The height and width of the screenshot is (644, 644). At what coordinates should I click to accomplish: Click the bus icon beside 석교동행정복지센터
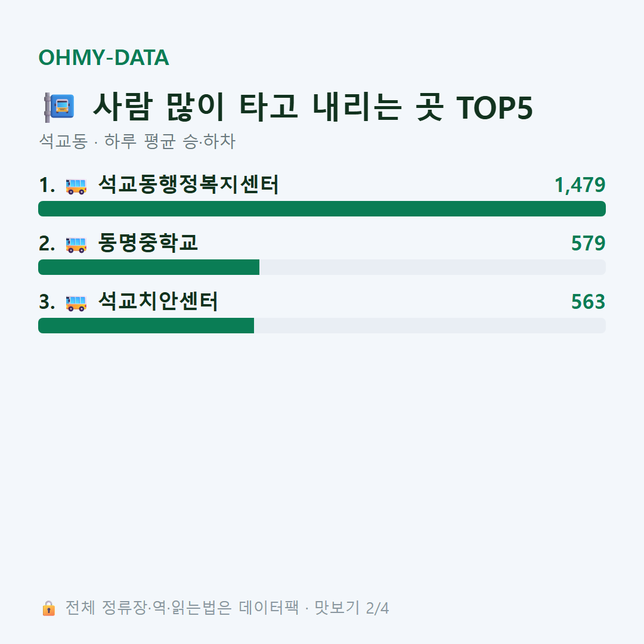tap(76, 185)
